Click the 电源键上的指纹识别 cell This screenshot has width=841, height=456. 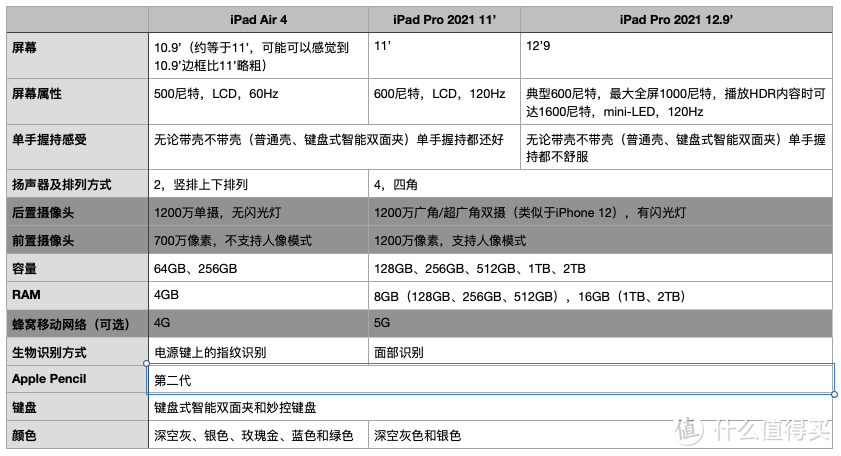tap(259, 351)
